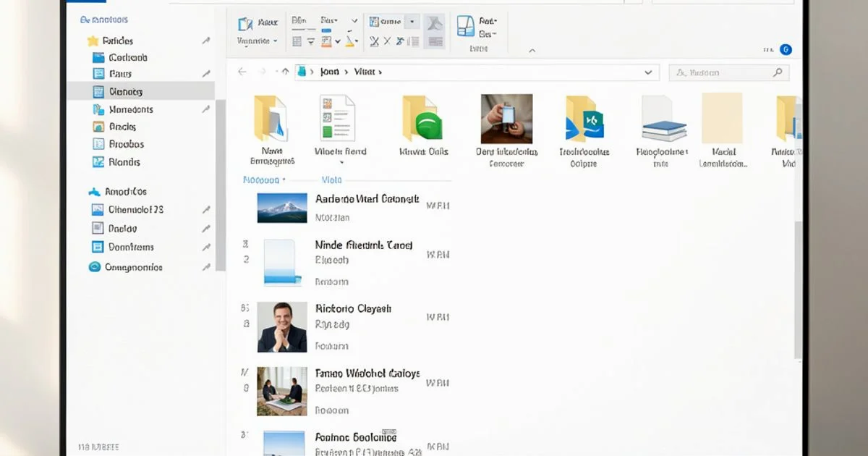Image resolution: width=868 pixels, height=456 pixels.
Task: Toggle the pin beside the top sidebar favorite
Action: 207,41
